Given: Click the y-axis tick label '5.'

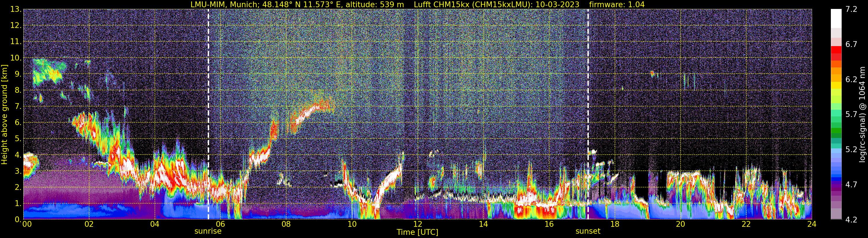Looking at the screenshot, I should point(18,139).
